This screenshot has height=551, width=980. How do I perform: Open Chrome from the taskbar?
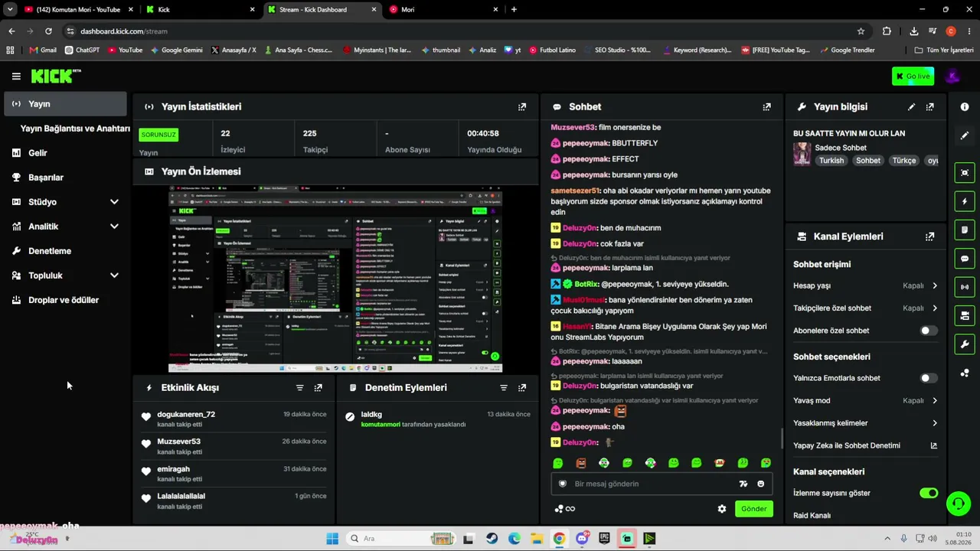(559, 539)
